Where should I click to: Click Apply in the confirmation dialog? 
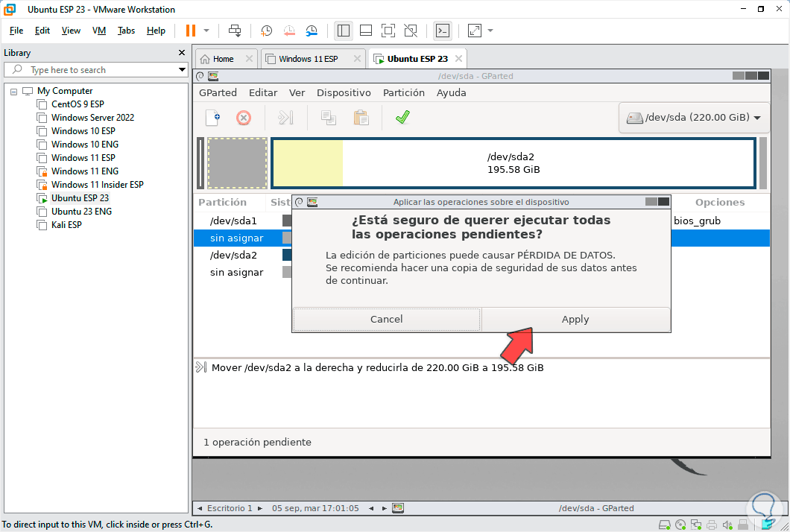click(575, 320)
